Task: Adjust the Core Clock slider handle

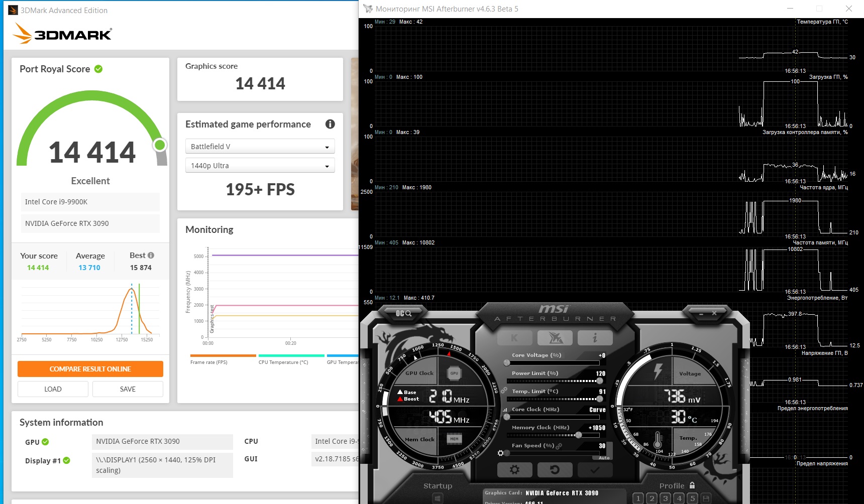Action: [x=507, y=417]
